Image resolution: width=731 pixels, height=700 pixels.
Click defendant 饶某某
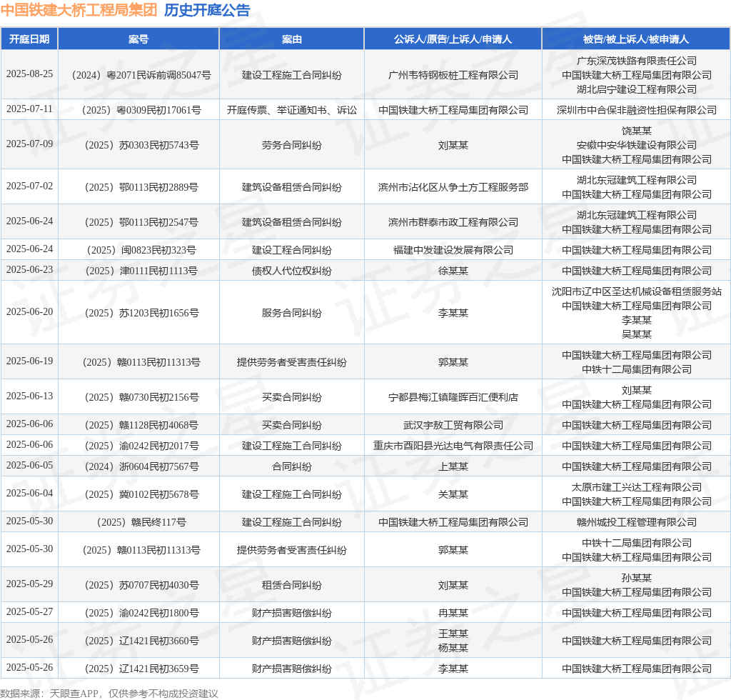pos(636,131)
